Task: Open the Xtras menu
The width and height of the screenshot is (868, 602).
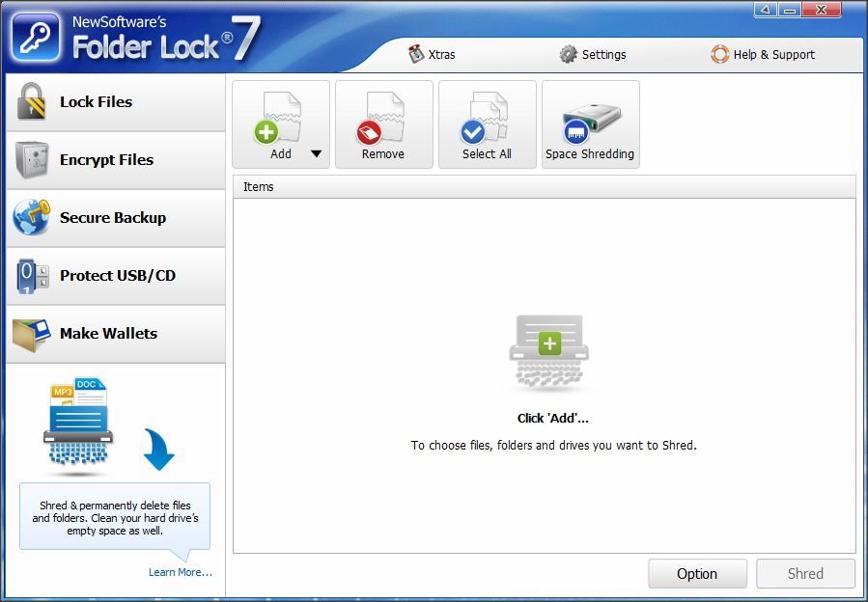Action: [x=432, y=55]
